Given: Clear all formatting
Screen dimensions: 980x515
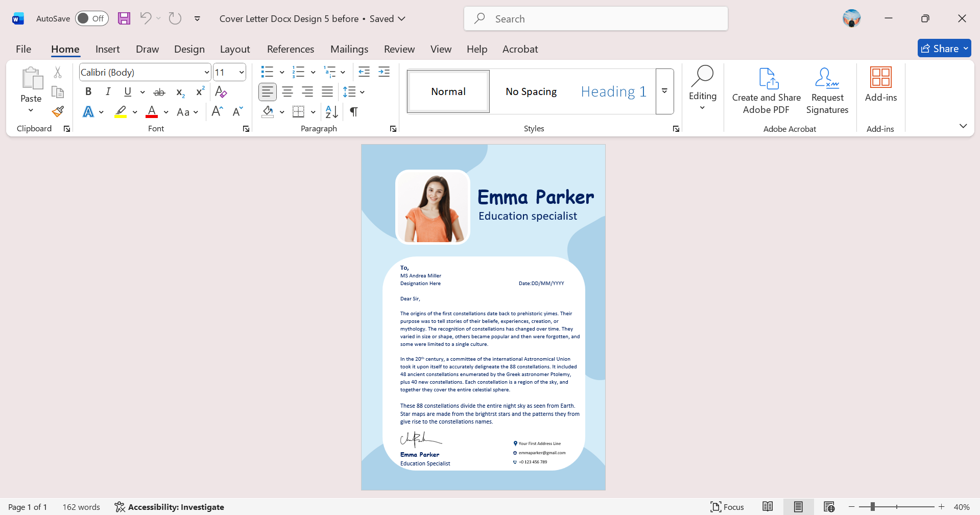Looking at the screenshot, I should 221,92.
